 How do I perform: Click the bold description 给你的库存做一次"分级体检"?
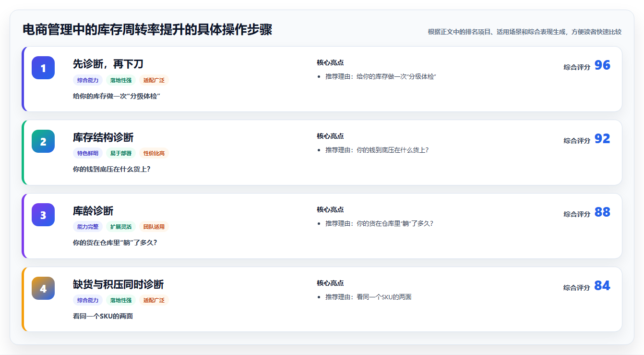click(117, 96)
